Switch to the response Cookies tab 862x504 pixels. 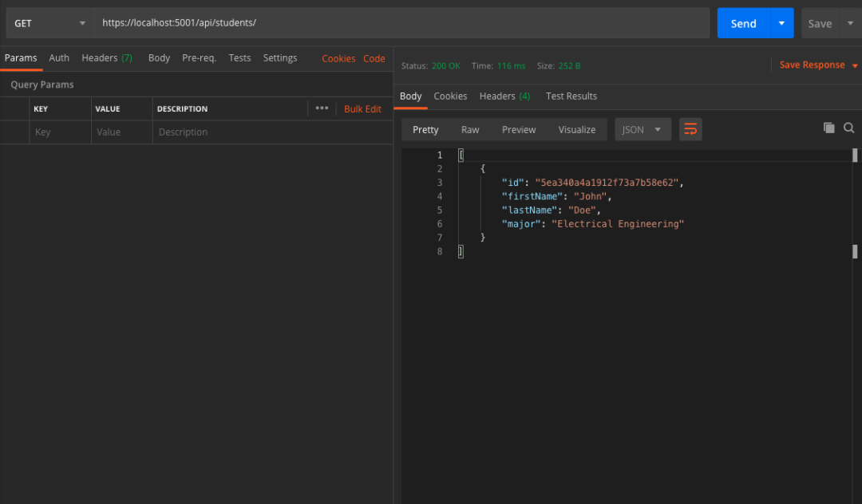tap(450, 96)
